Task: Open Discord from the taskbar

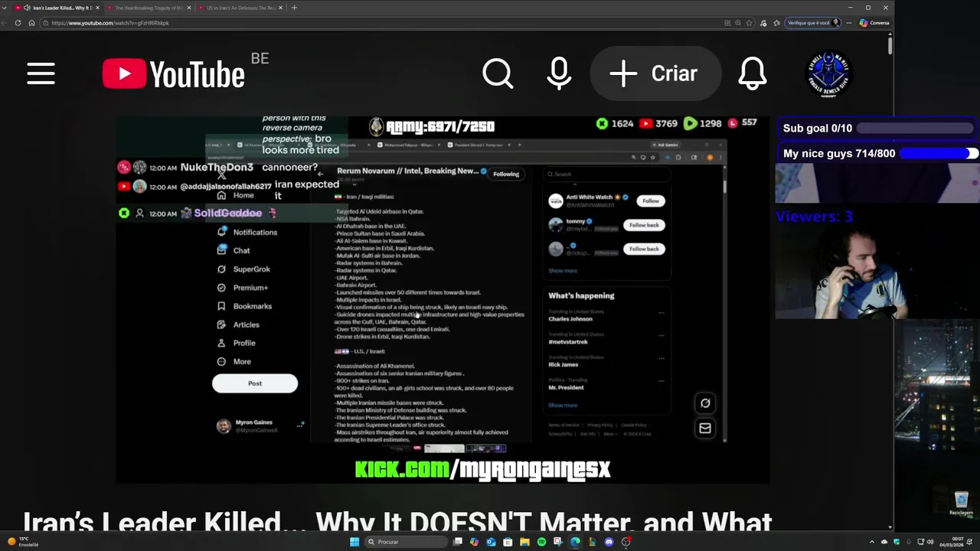Action: [609, 542]
